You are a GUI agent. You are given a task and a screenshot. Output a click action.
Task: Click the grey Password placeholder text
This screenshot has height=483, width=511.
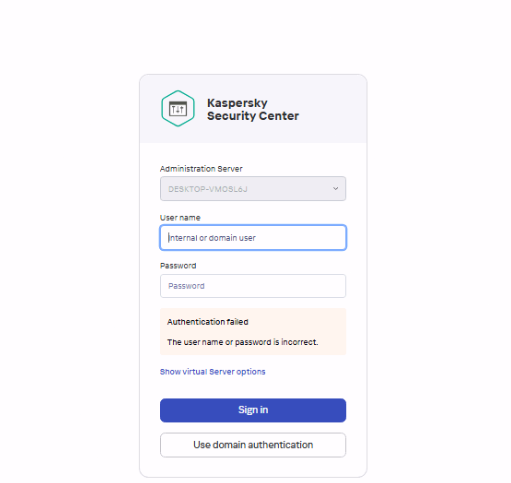coord(186,286)
